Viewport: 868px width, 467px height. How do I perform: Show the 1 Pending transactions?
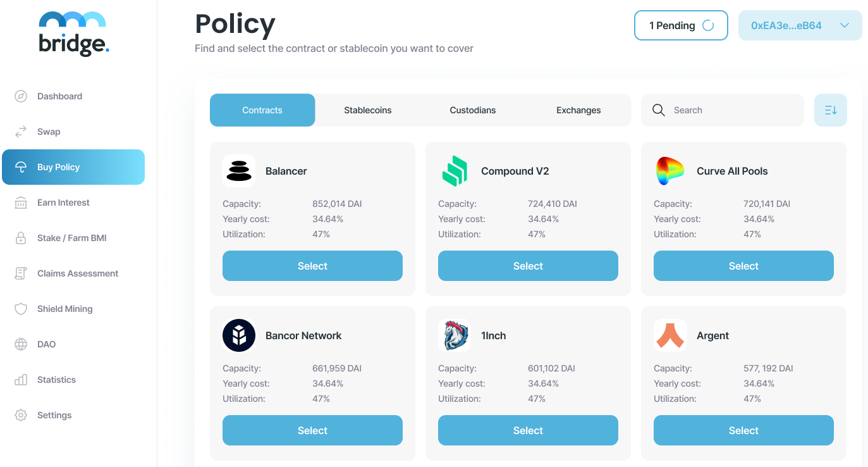pyautogui.click(x=681, y=26)
